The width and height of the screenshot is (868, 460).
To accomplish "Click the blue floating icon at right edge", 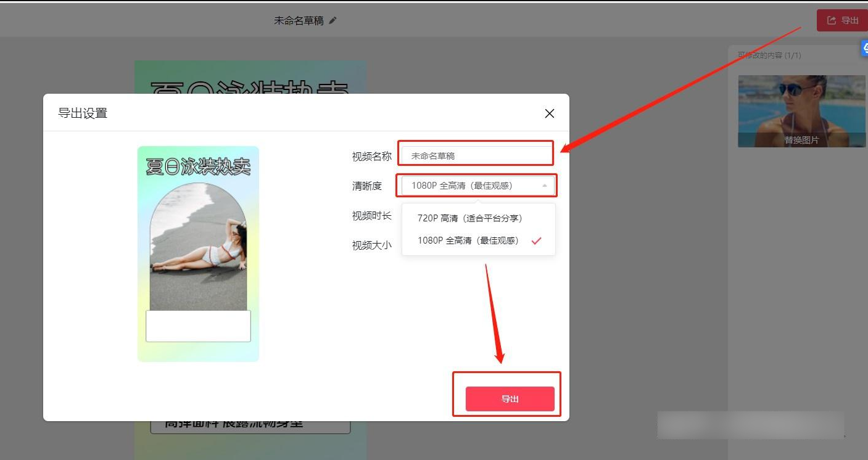I will (864, 48).
